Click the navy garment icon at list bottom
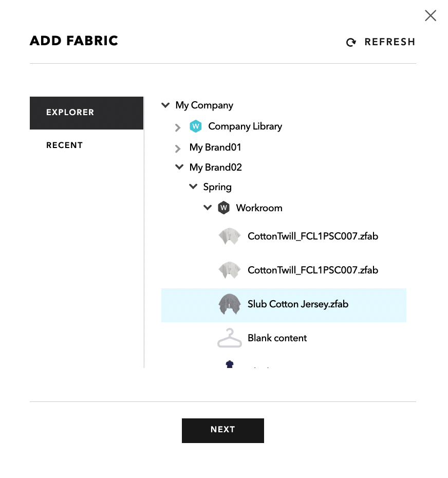The height and width of the screenshot is (478, 448). tap(230, 364)
